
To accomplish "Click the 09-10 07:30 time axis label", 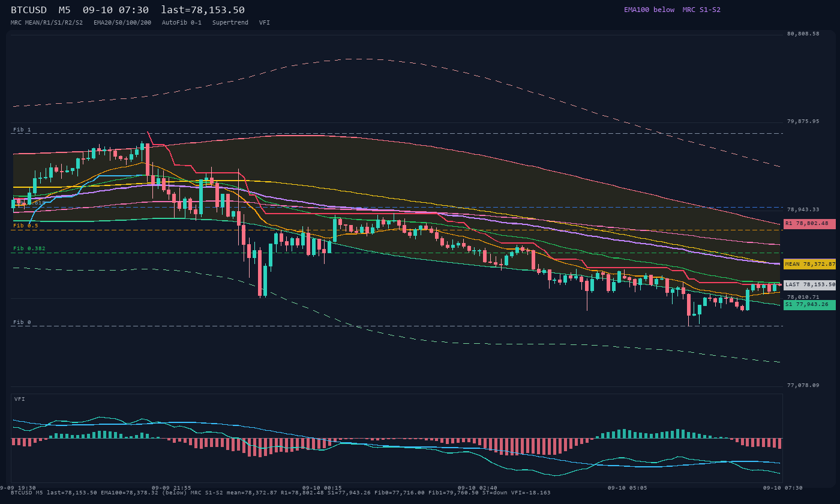I will point(782,488).
